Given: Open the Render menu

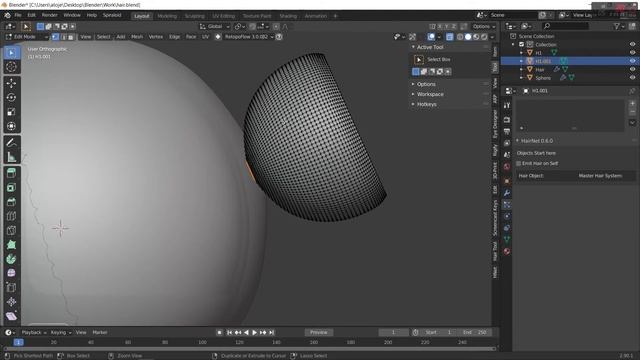Looking at the screenshot, I should point(50,15).
